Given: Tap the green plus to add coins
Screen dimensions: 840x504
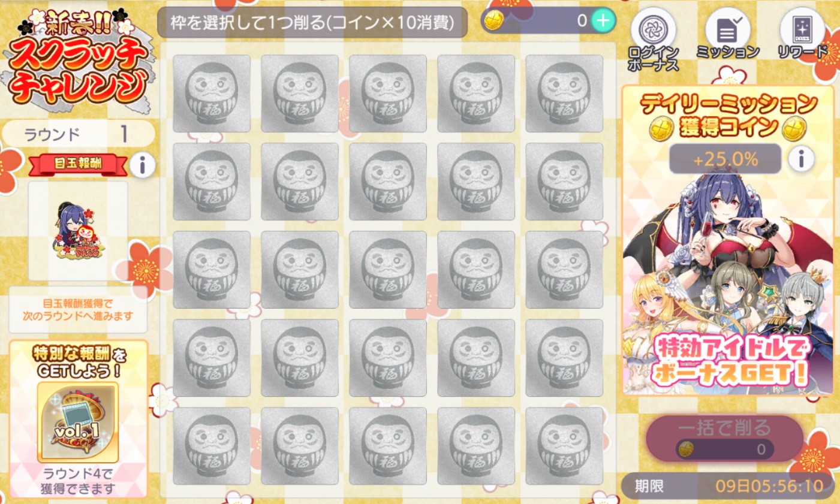Looking at the screenshot, I should [x=603, y=21].
